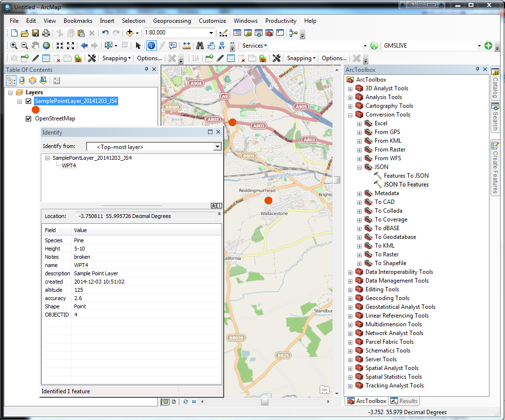505x420 pixels.
Task: Uncheck SamplePointLayer_20141203_JS4 visibility
Action: (28, 101)
